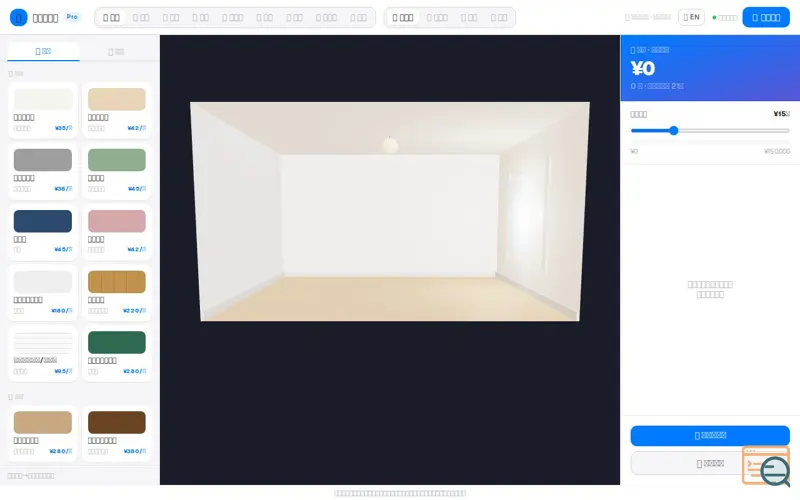This screenshot has width=800, height=500.
Task: Click the blue button in the top-right header
Action: (766, 17)
